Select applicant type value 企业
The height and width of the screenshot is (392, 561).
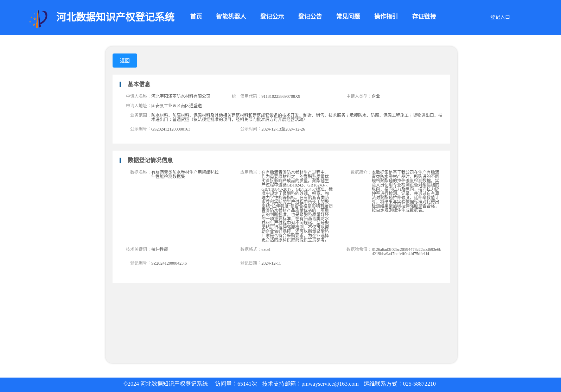376,96
